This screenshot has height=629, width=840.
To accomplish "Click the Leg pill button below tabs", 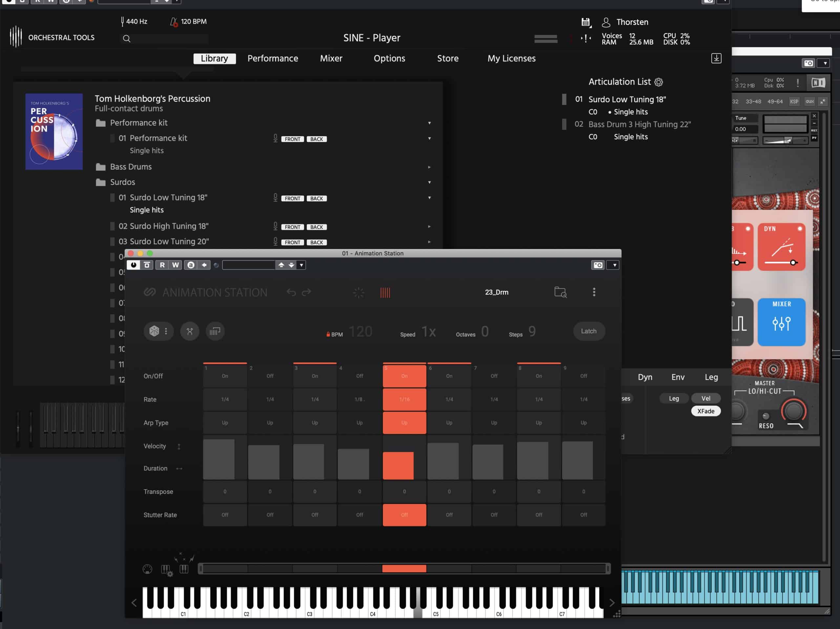I will 674,398.
